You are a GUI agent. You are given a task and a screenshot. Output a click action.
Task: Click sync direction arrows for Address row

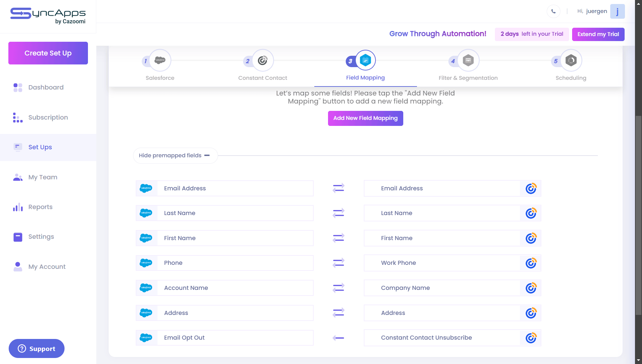pyautogui.click(x=338, y=313)
